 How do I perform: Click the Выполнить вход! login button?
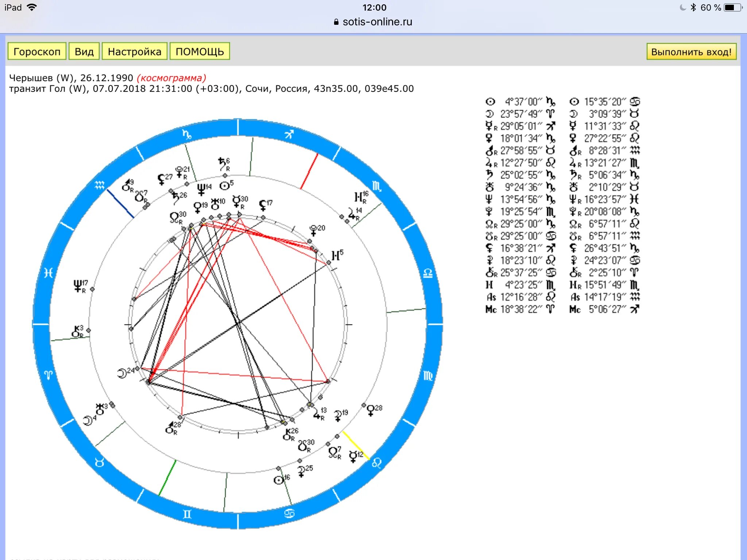[691, 52]
